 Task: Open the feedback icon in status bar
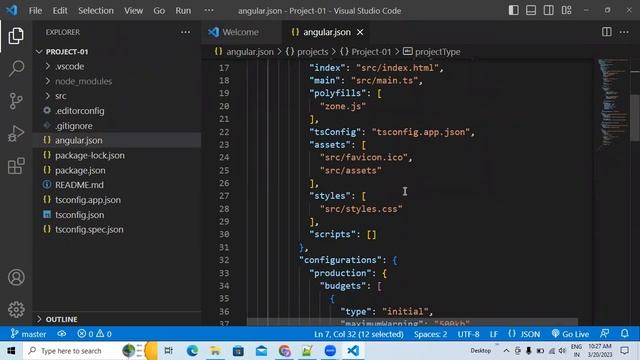tap(605, 333)
